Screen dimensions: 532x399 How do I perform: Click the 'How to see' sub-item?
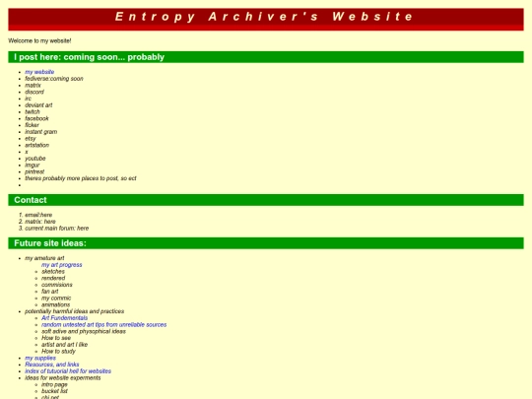click(x=56, y=338)
